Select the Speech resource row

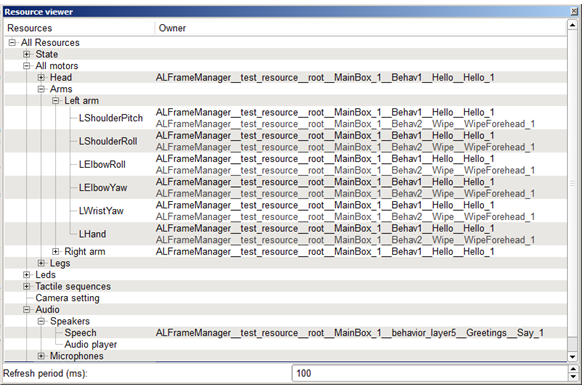tap(286, 333)
